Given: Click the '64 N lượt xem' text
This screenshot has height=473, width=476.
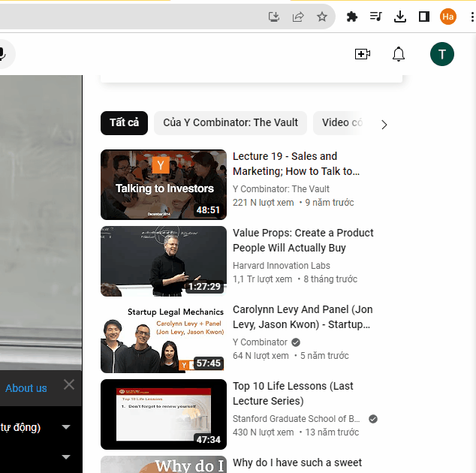Looking at the screenshot, I should pyautogui.click(x=261, y=356).
